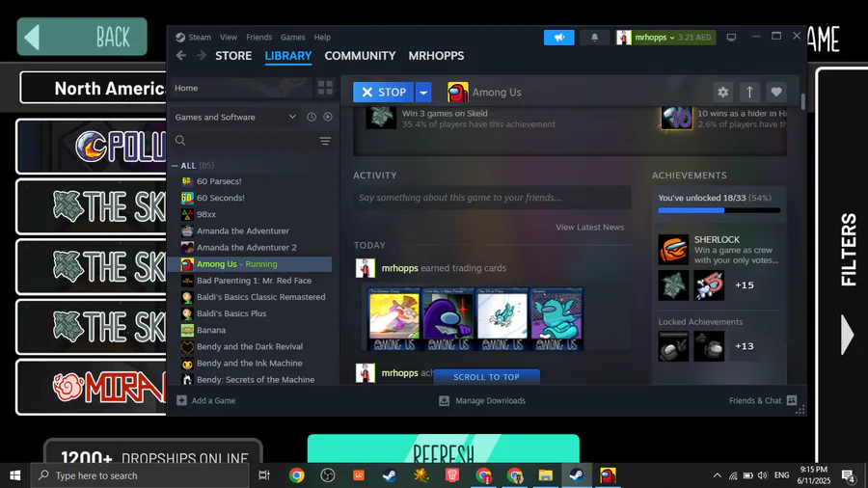Viewport: 868px width, 488px height.
Task: Click achievements progress bar 18/33
Action: tap(719, 210)
